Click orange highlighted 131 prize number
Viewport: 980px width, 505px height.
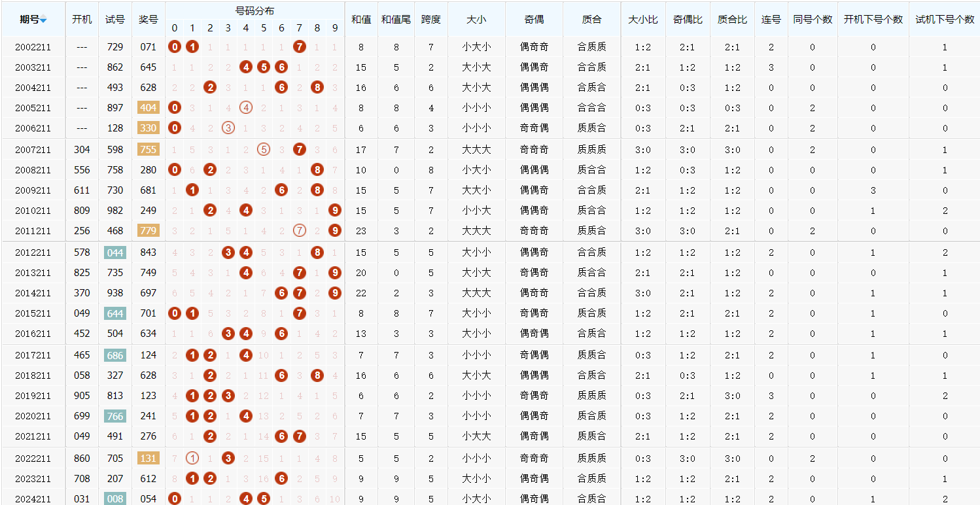[x=149, y=458]
